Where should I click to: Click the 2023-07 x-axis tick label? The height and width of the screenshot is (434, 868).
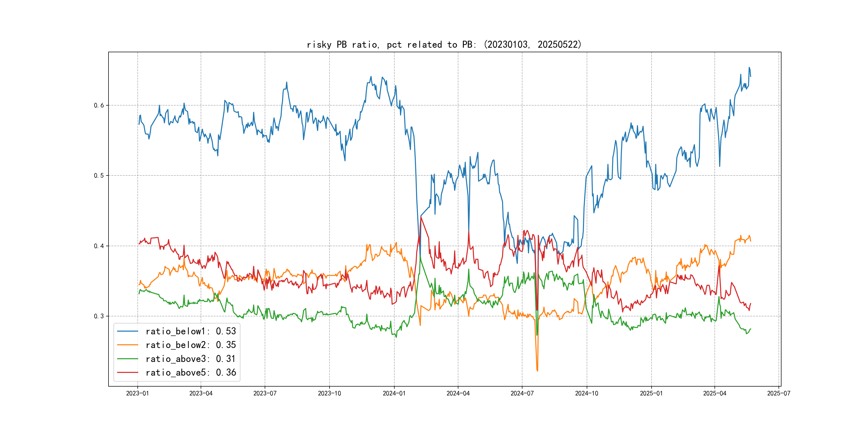(265, 393)
